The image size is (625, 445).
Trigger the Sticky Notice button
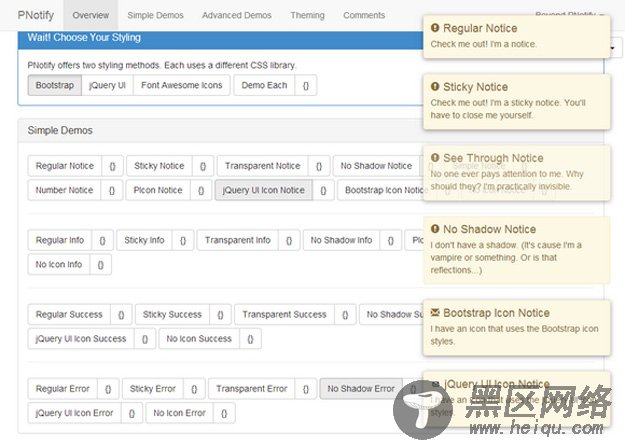click(x=159, y=166)
